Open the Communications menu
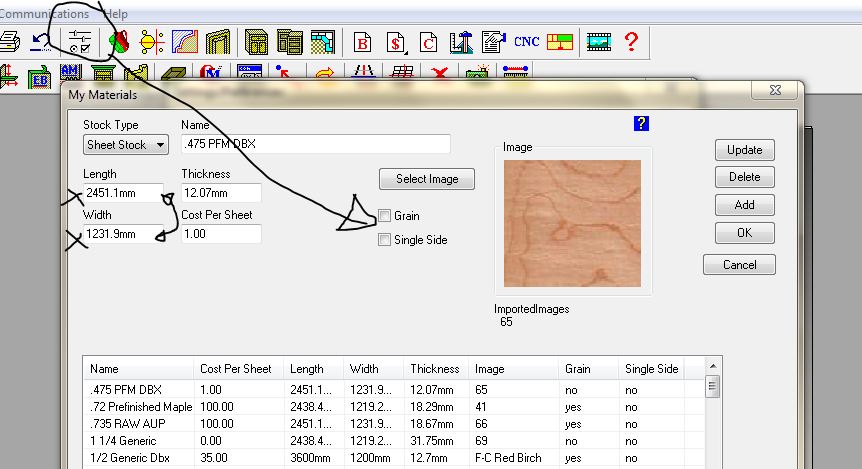The image size is (862, 469). coord(44,14)
